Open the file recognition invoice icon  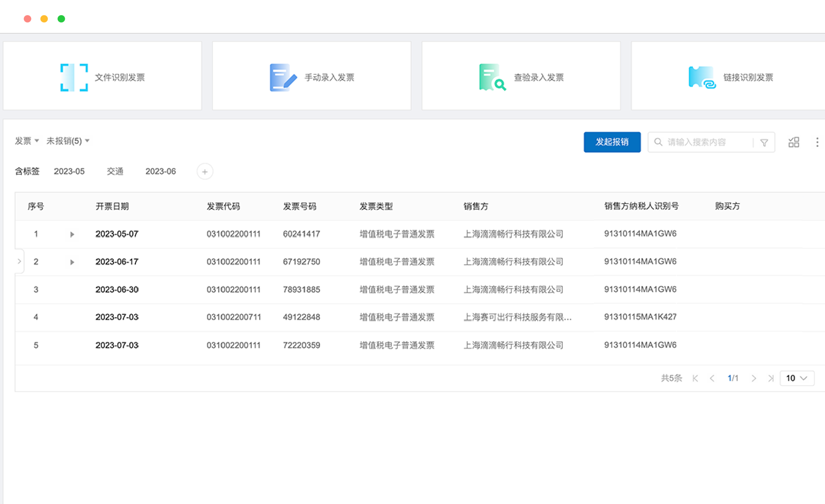74,77
